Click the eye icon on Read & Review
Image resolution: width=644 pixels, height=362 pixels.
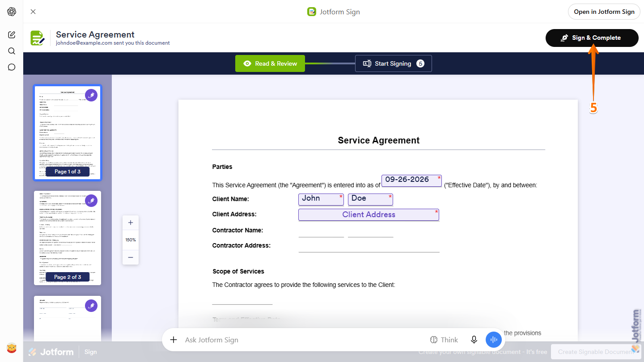[x=247, y=63]
